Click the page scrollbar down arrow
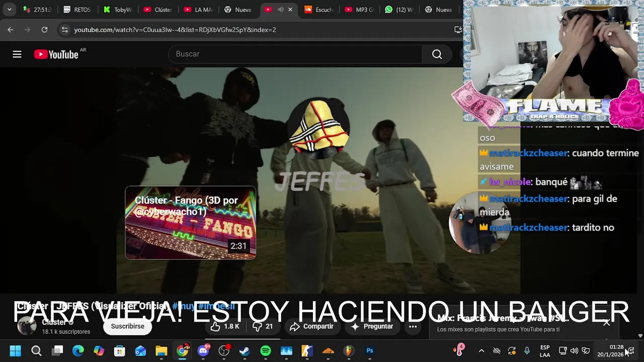 tap(640, 335)
